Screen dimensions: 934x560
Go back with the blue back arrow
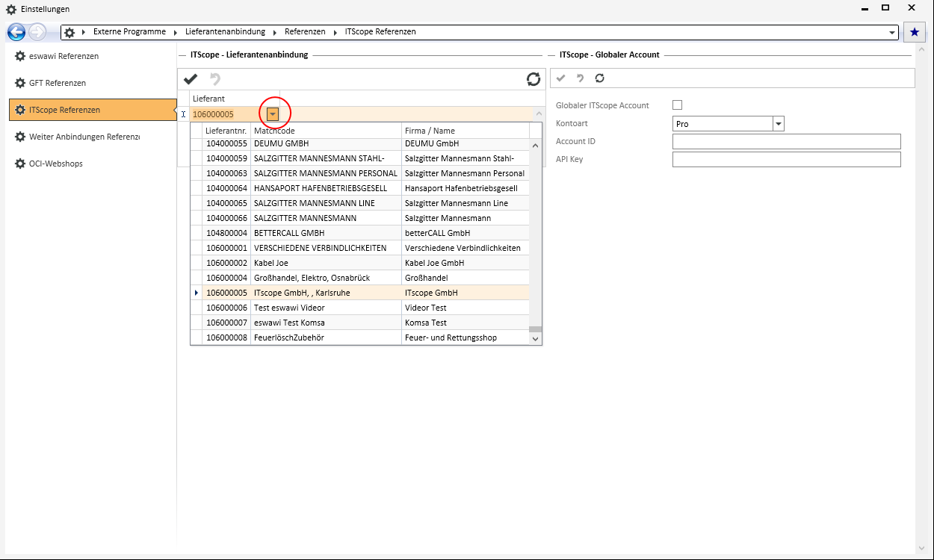(16, 32)
